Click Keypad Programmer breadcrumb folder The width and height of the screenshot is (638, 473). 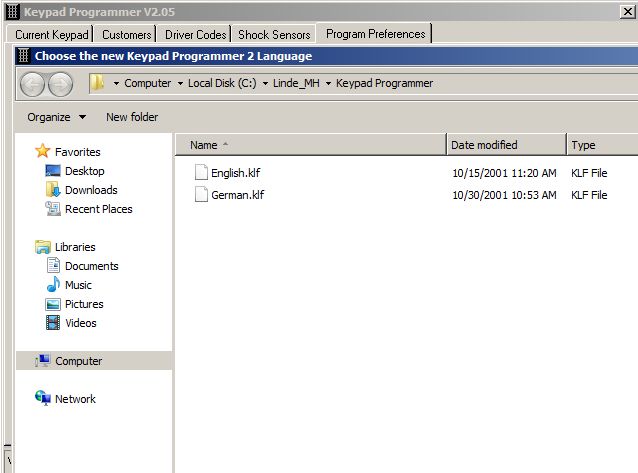coord(384,83)
